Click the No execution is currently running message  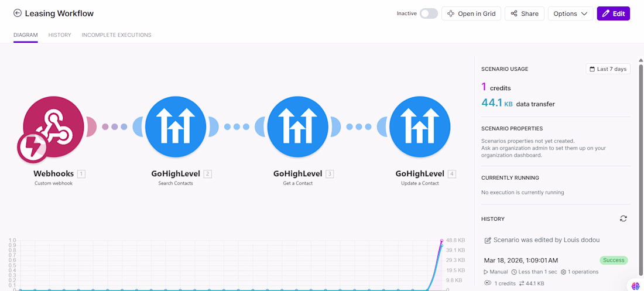522,193
